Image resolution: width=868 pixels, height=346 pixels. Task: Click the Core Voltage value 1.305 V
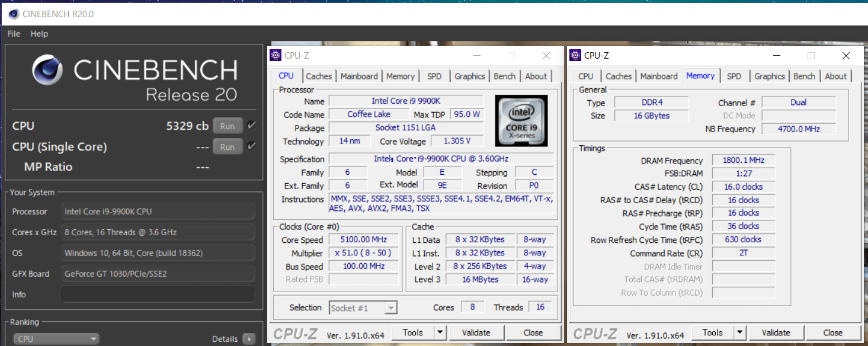point(457,141)
